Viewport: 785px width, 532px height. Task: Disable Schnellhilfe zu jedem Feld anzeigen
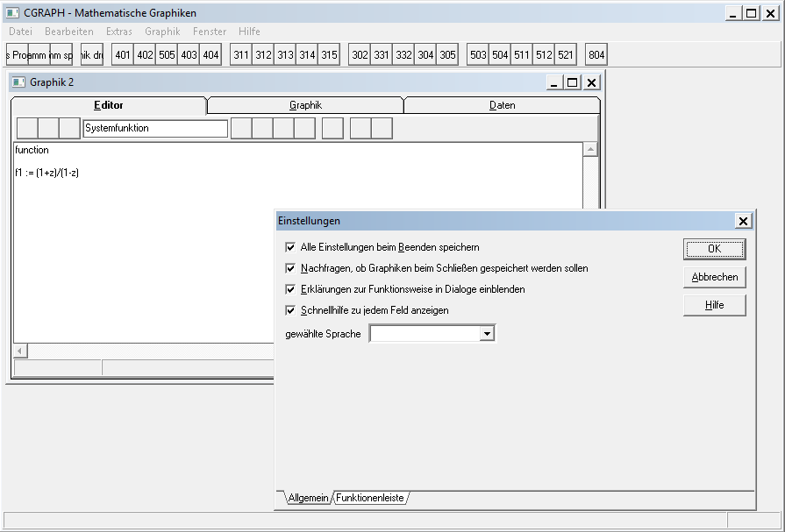[x=291, y=310]
